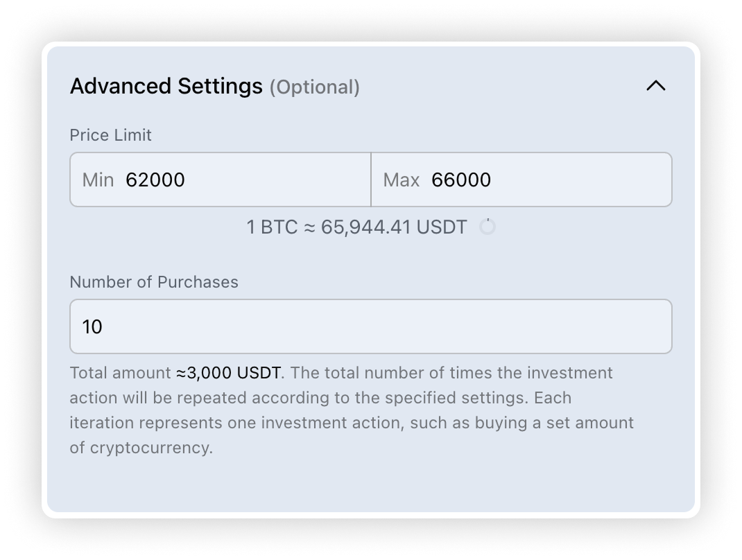Click the (Optional) label text
The width and height of the screenshot is (742, 560).
314,87
